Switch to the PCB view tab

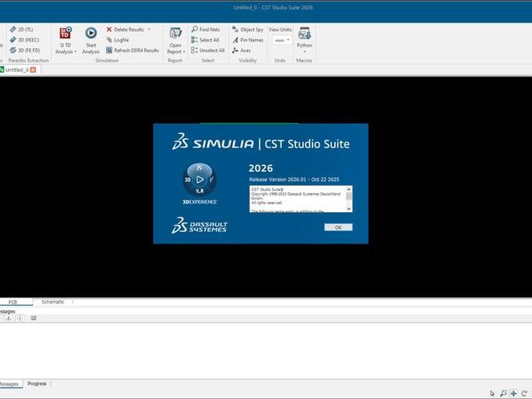click(13, 302)
